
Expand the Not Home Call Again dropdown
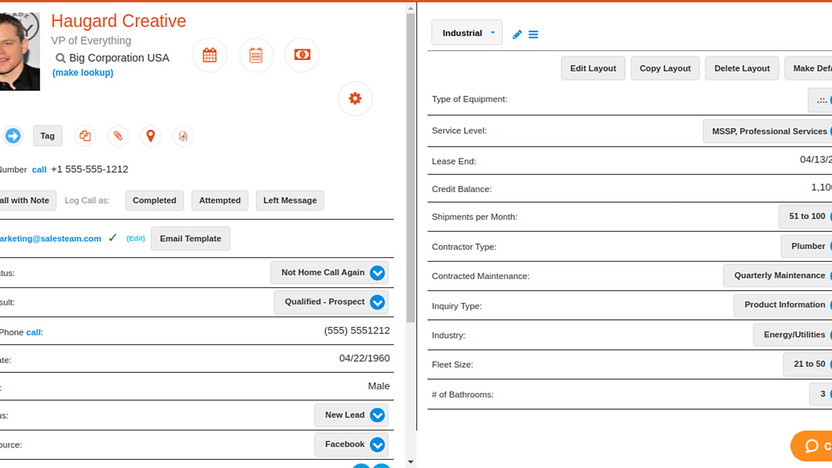377,273
